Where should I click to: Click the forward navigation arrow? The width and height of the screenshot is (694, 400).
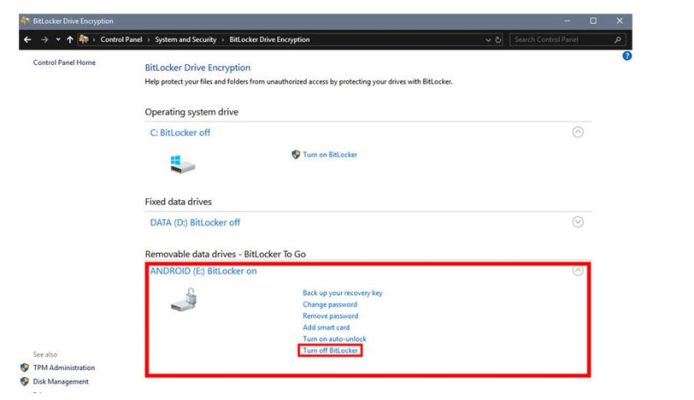pyautogui.click(x=44, y=40)
